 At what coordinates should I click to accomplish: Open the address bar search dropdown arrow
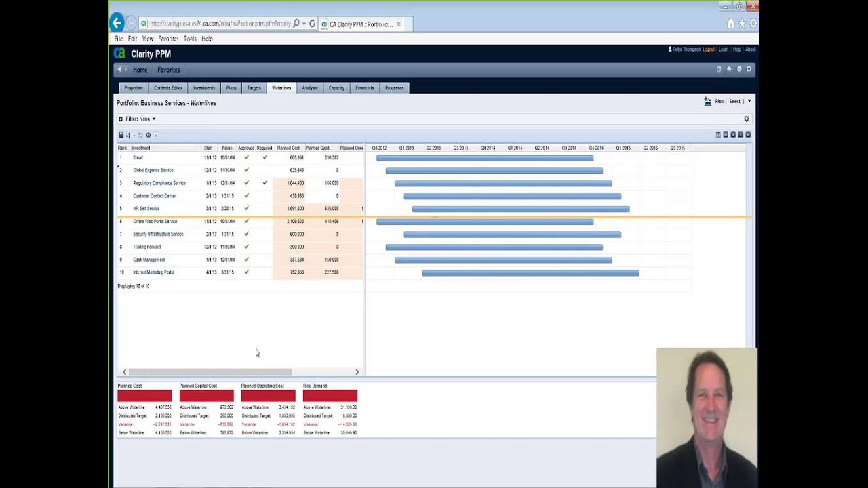[x=304, y=23]
